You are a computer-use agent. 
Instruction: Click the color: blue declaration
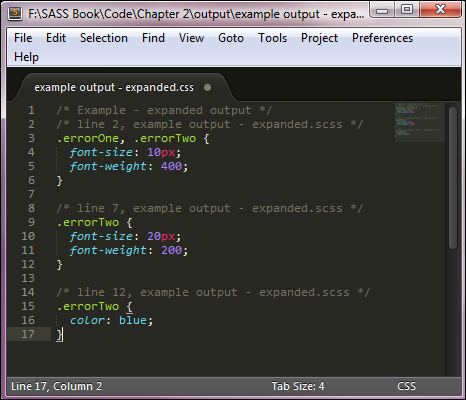(x=111, y=320)
